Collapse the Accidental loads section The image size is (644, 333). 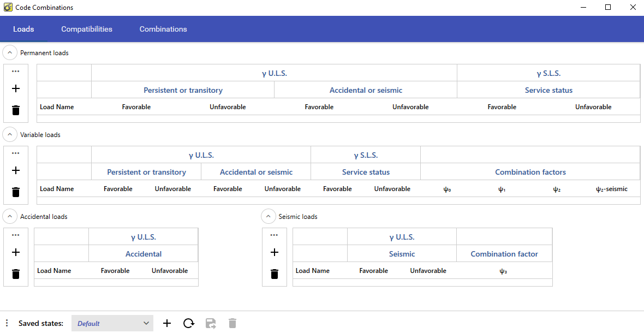(x=10, y=217)
